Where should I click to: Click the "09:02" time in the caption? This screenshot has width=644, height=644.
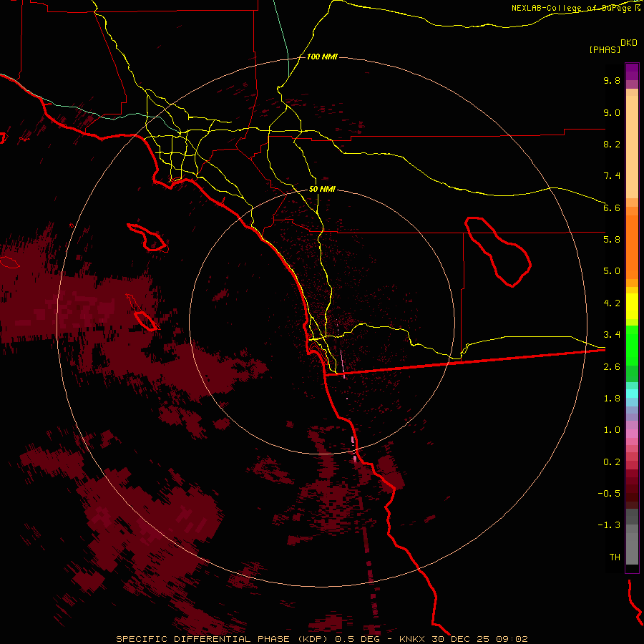[512, 639]
